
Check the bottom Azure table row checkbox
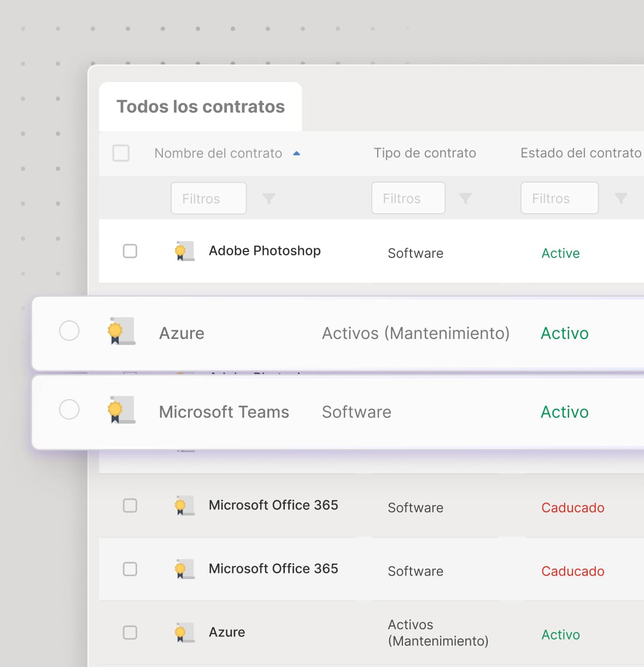130,633
